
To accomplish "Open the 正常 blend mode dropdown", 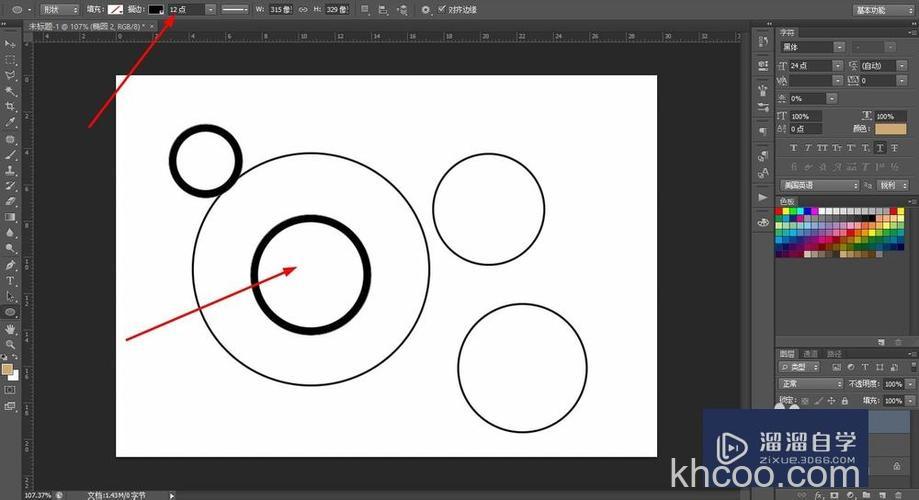I will click(x=811, y=384).
